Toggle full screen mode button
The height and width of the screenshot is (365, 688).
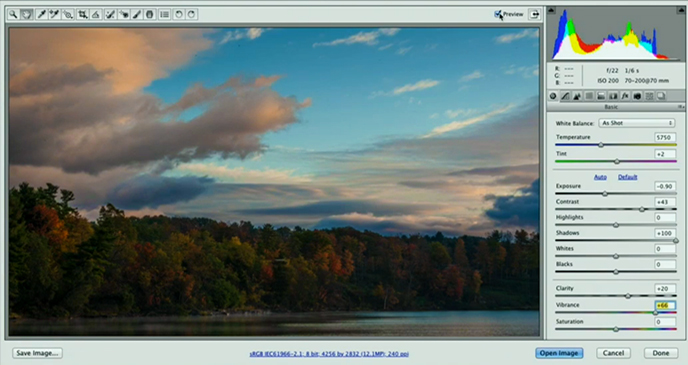(x=535, y=14)
